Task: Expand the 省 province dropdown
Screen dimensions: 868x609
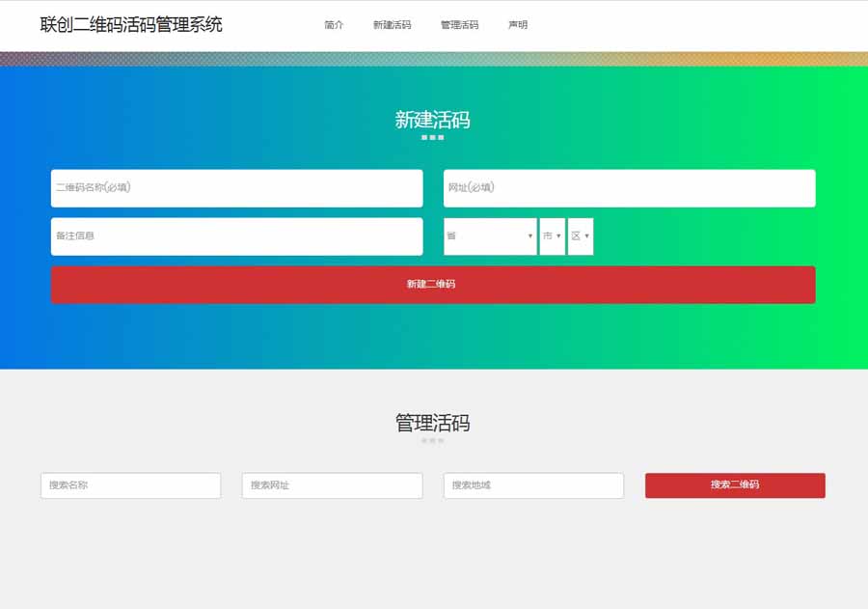Action: coord(490,236)
